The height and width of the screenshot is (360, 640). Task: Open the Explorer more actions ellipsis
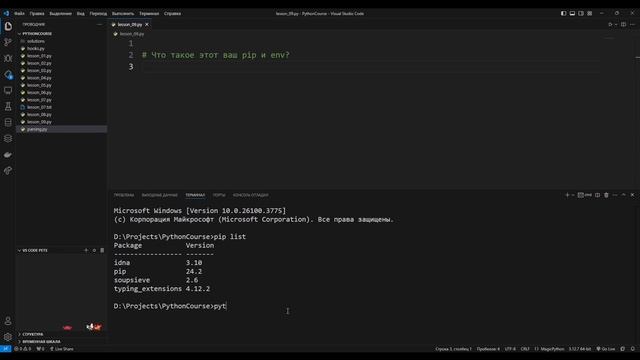click(x=100, y=24)
